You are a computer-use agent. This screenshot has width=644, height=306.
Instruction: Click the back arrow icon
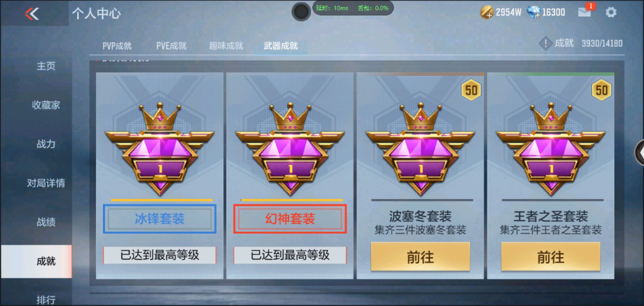[x=32, y=14]
